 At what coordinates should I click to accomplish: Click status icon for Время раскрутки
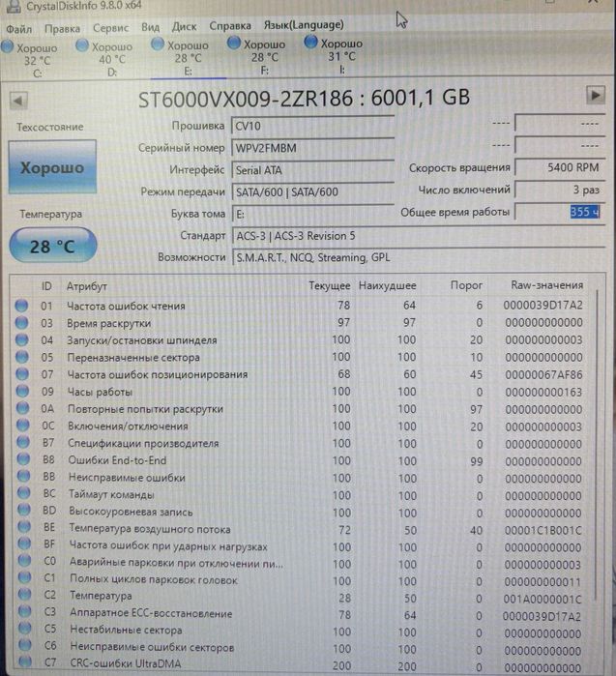point(21,322)
